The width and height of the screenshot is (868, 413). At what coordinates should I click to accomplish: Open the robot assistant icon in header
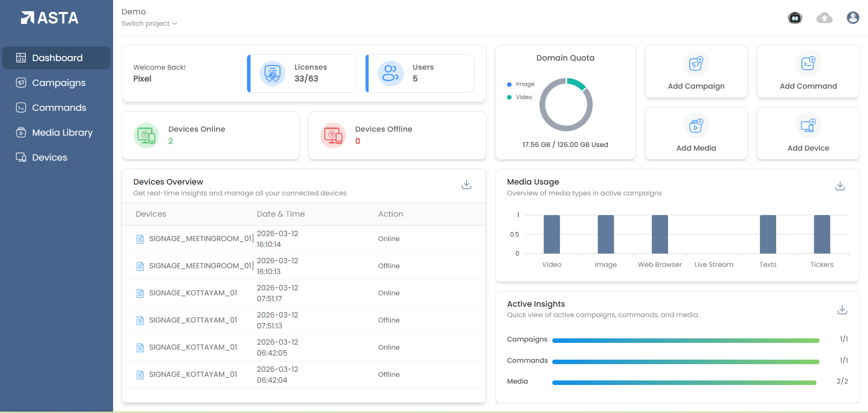pos(795,18)
